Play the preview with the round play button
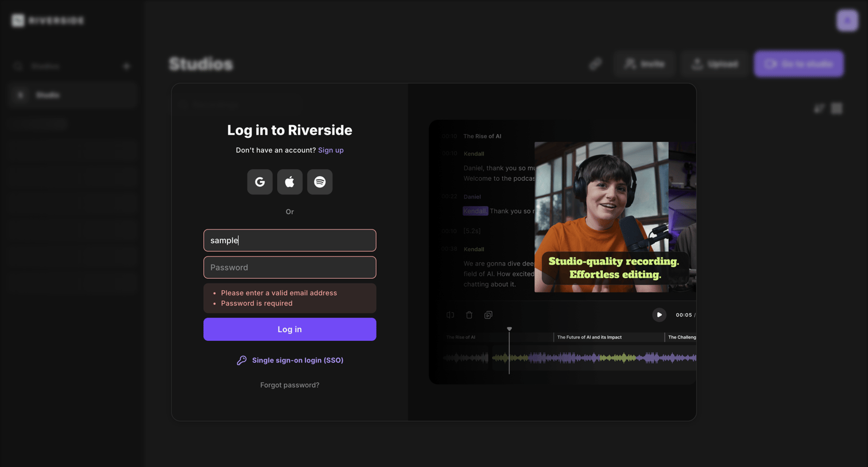Viewport: 868px width, 467px height. pos(659,315)
